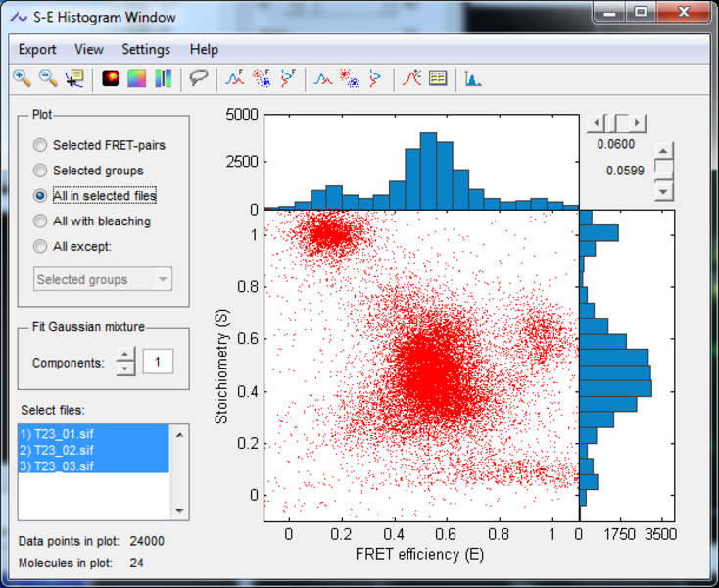Image resolution: width=719 pixels, height=588 pixels.
Task: Open the Settings menu
Action: click(x=146, y=49)
